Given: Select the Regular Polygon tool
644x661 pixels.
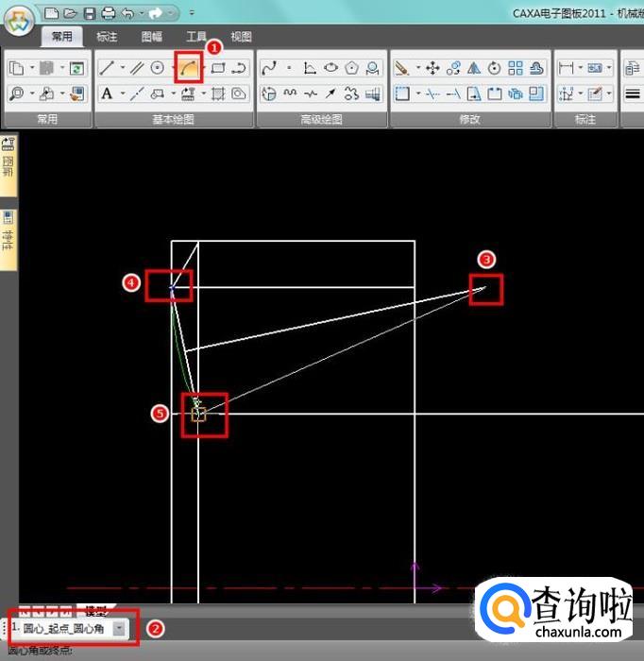Looking at the screenshot, I should [351, 68].
